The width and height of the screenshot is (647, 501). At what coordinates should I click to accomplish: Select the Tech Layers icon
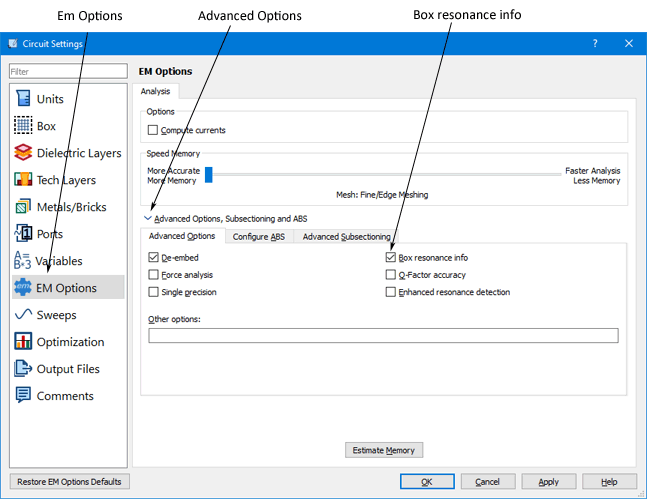coord(23,180)
